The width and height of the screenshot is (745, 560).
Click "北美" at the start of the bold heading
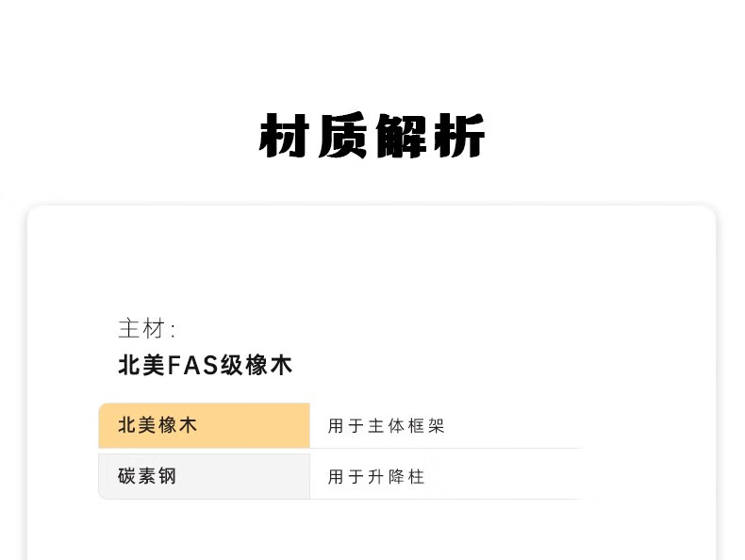click(x=141, y=365)
